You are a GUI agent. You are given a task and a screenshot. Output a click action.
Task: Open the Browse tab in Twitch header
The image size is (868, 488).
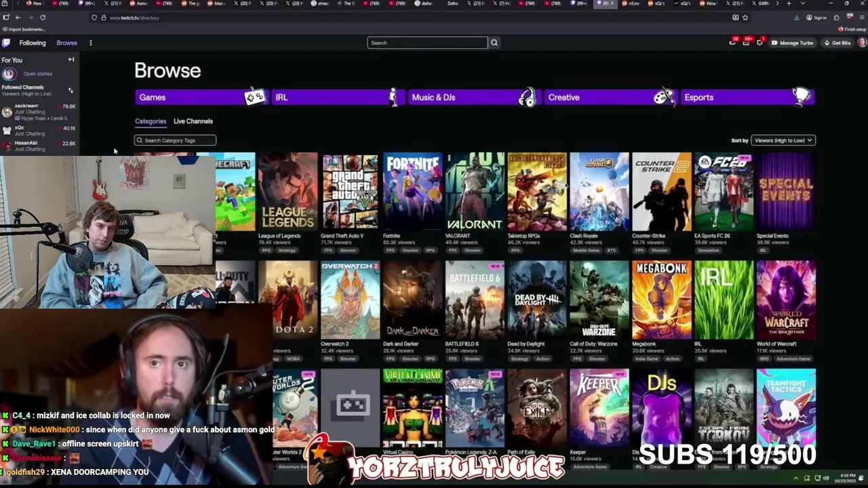pos(66,43)
